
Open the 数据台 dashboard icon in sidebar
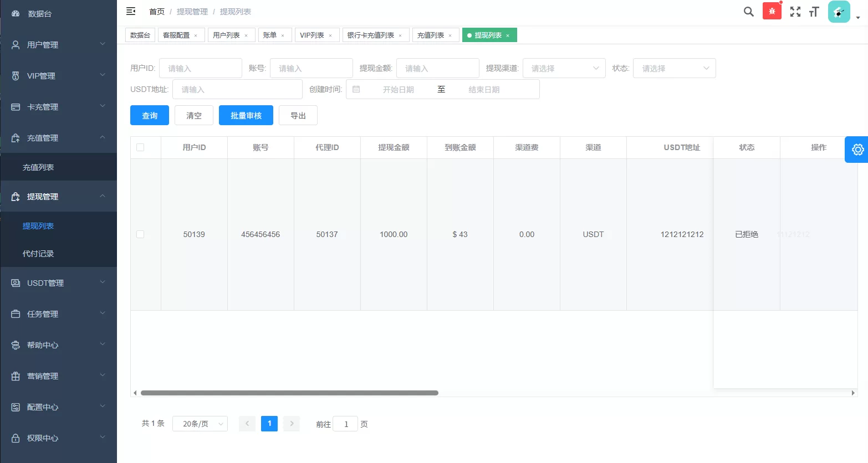(x=15, y=14)
